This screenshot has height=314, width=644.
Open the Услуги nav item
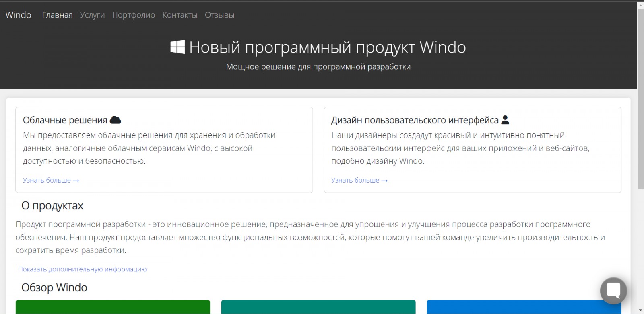coord(92,15)
